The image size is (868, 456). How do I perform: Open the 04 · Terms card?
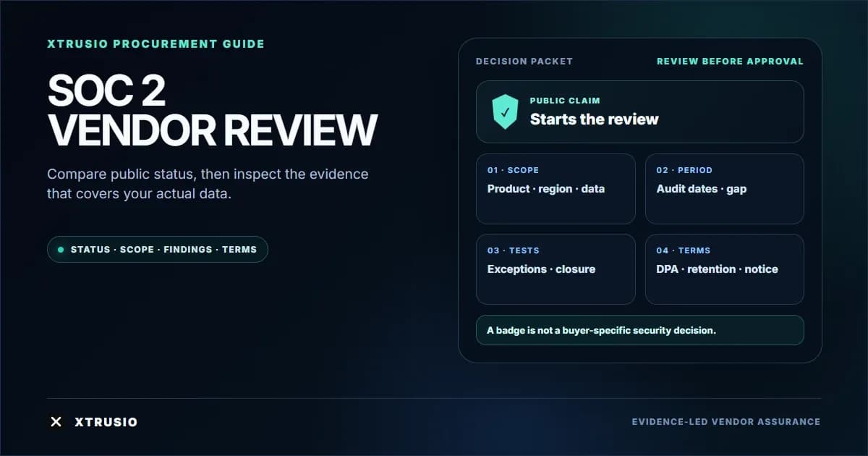725,269
